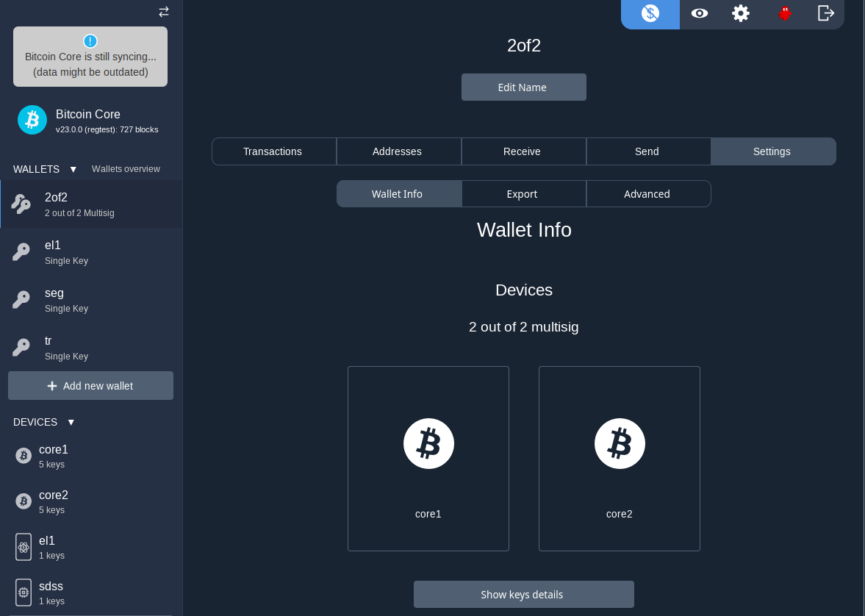Open the Transactions tab

(274, 151)
